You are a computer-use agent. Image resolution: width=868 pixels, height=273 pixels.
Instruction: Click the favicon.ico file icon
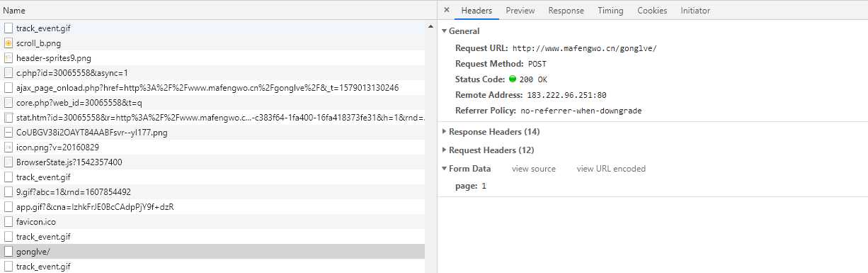(x=8, y=222)
